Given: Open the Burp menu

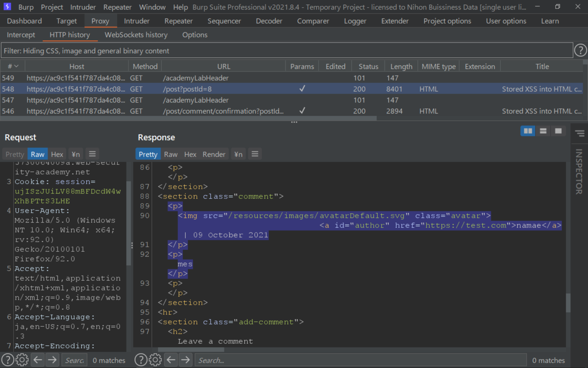Looking at the screenshot, I should click(26, 7).
